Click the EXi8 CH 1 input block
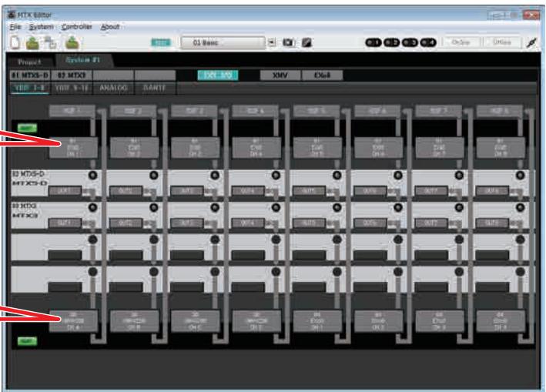546x392 pixels. [x=73, y=148]
